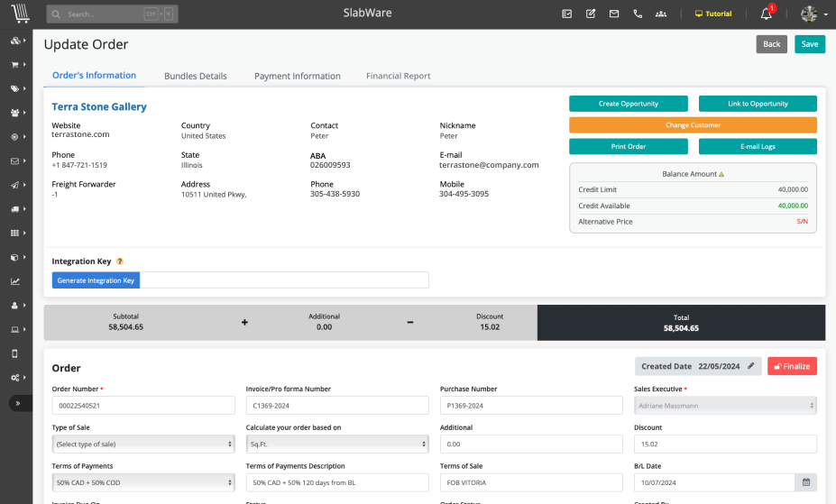Image resolution: width=836 pixels, height=504 pixels.
Task: Open the chart analytics icon in sidebar
Action: 14,281
